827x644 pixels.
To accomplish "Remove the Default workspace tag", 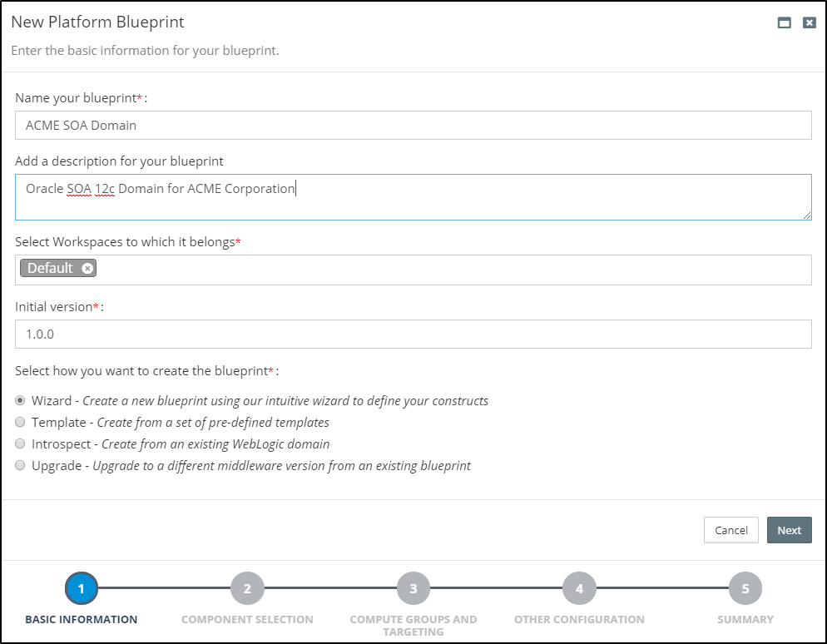I will (87, 269).
